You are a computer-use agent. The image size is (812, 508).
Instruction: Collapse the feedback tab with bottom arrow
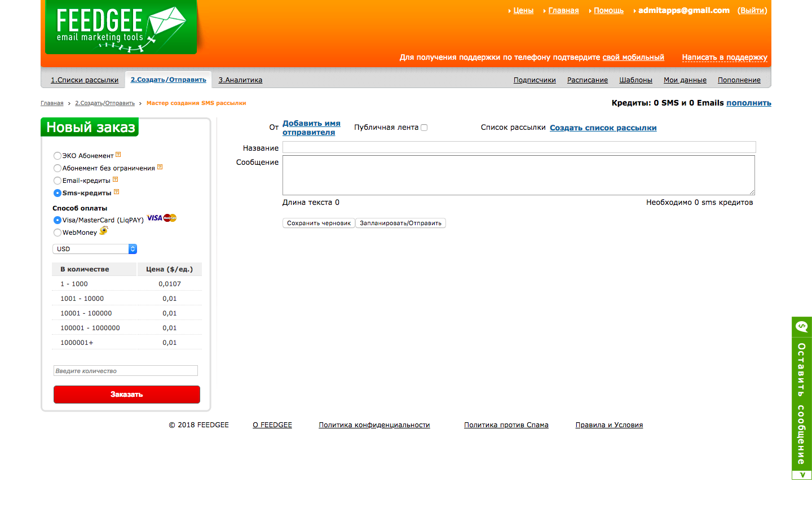click(x=802, y=475)
